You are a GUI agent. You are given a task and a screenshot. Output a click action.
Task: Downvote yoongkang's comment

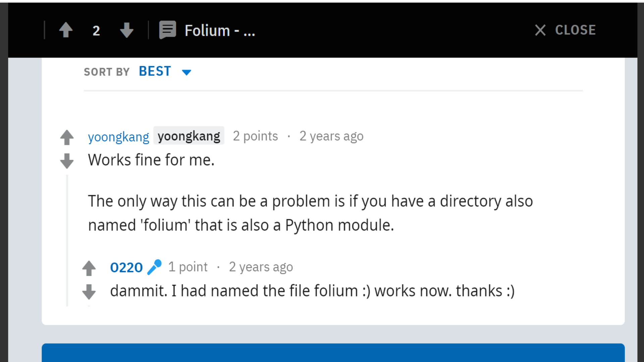pos(67,161)
